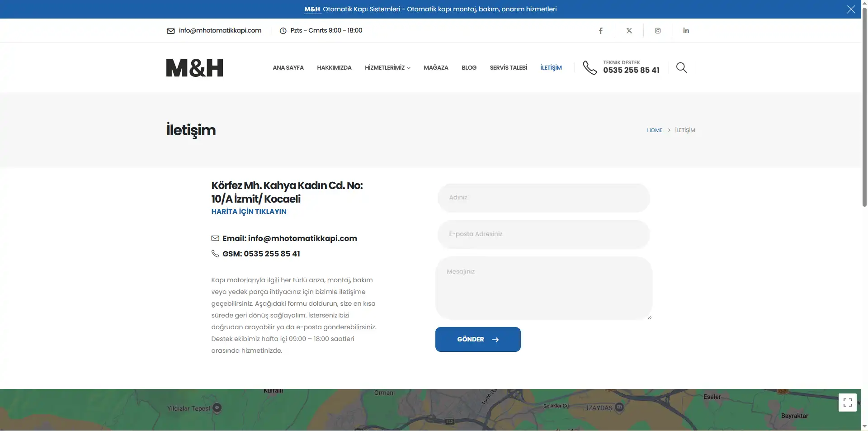Open the MAĞAZA menu item
The height and width of the screenshot is (431, 868).
tap(436, 68)
